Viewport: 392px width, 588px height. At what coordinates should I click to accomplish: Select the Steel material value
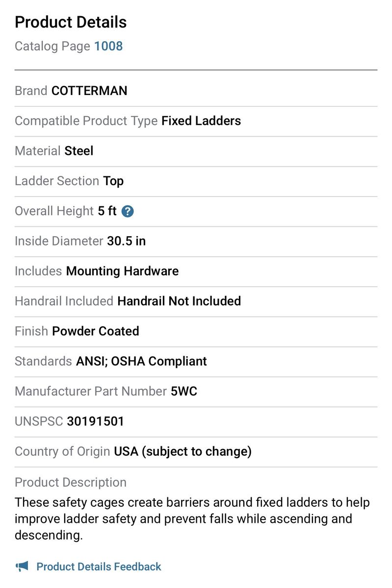click(79, 151)
